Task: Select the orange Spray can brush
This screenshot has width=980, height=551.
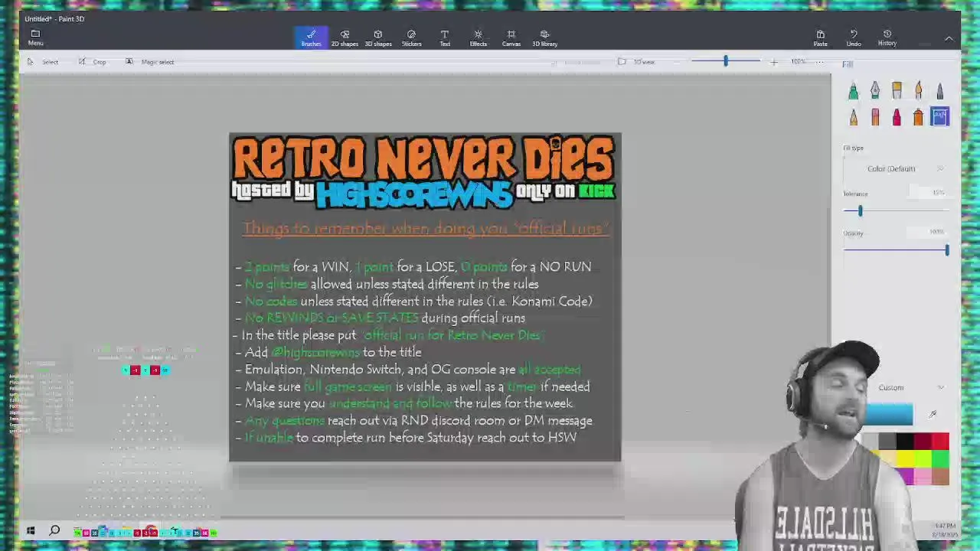Action: [x=918, y=117]
